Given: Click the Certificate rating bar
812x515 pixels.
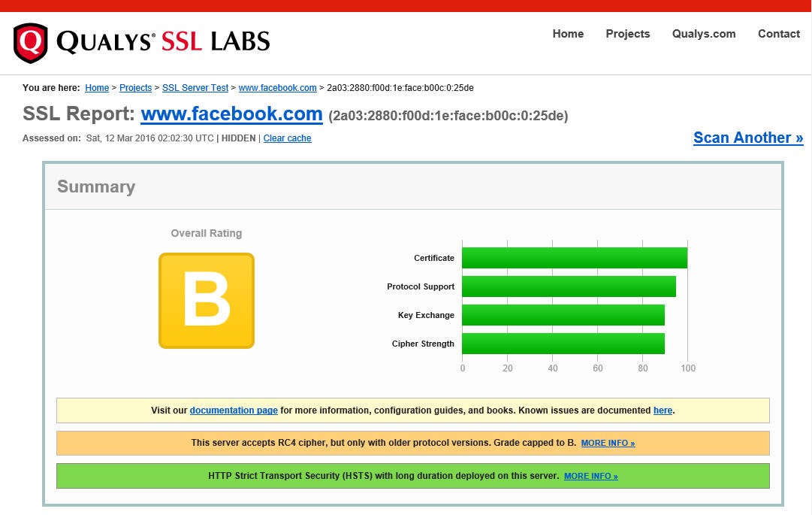Looking at the screenshot, I should point(575,257).
